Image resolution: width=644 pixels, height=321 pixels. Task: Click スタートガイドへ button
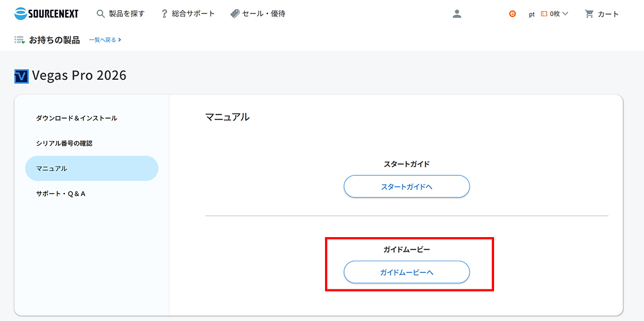coord(407,186)
